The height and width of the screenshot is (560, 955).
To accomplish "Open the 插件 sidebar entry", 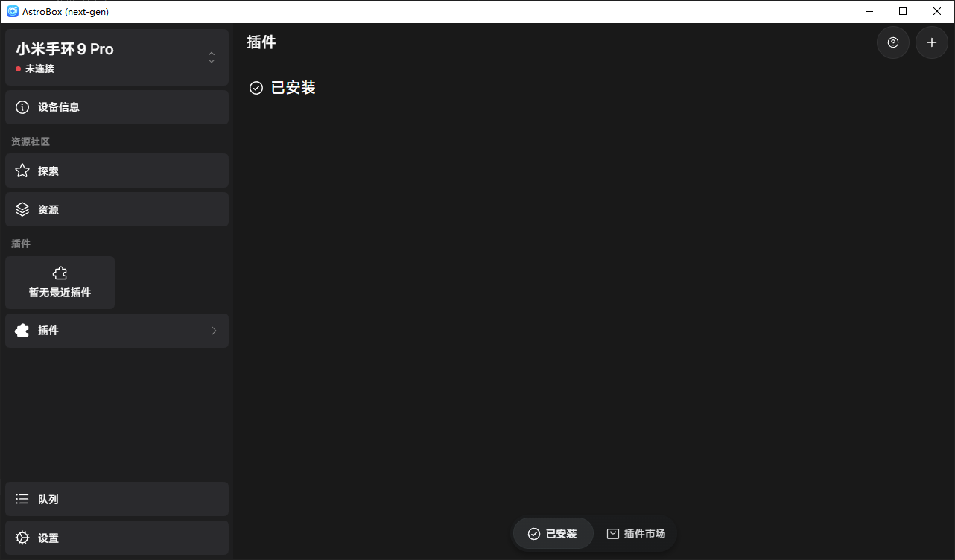I will (117, 331).
